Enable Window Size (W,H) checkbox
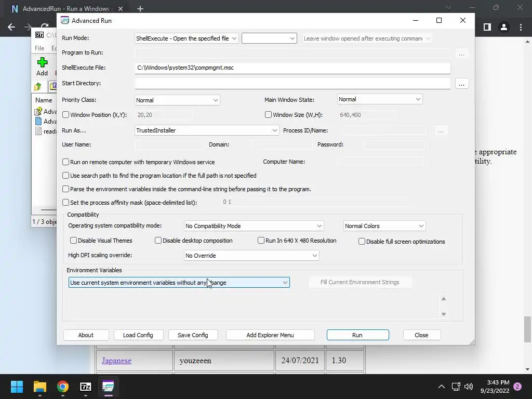Viewport: 532px width, 399px height. click(x=268, y=115)
